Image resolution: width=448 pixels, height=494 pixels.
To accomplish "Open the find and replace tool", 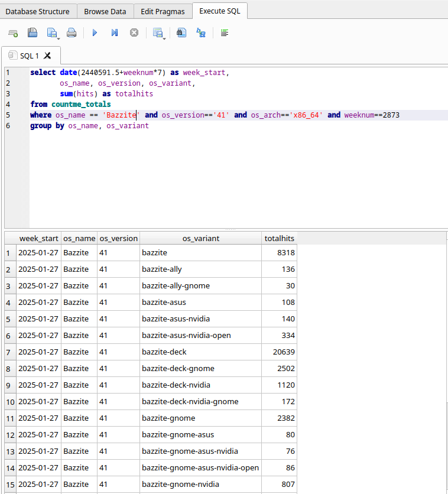I will [201, 33].
